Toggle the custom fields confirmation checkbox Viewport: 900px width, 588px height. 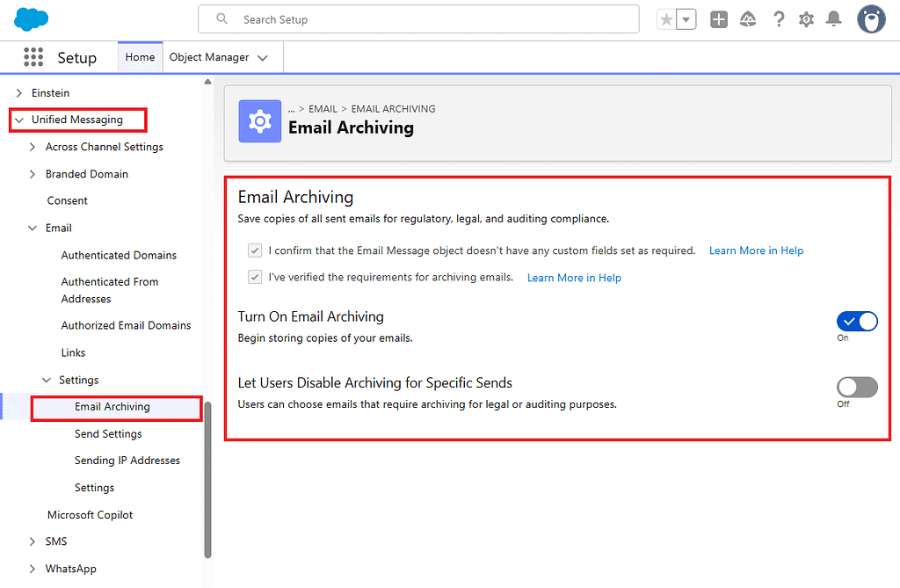point(255,250)
